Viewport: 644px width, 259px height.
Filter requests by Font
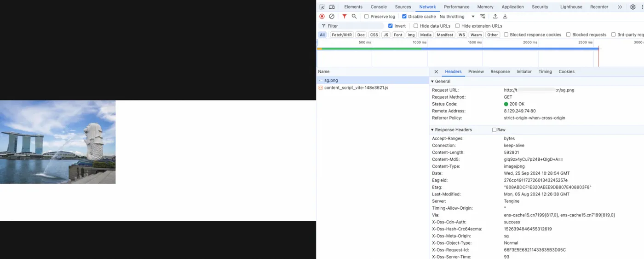click(398, 35)
